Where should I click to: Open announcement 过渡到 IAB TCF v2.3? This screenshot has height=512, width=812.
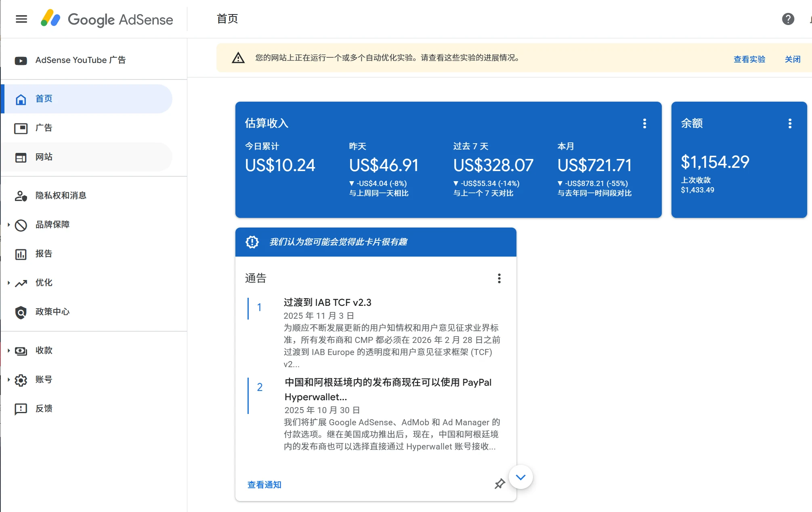pos(327,303)
